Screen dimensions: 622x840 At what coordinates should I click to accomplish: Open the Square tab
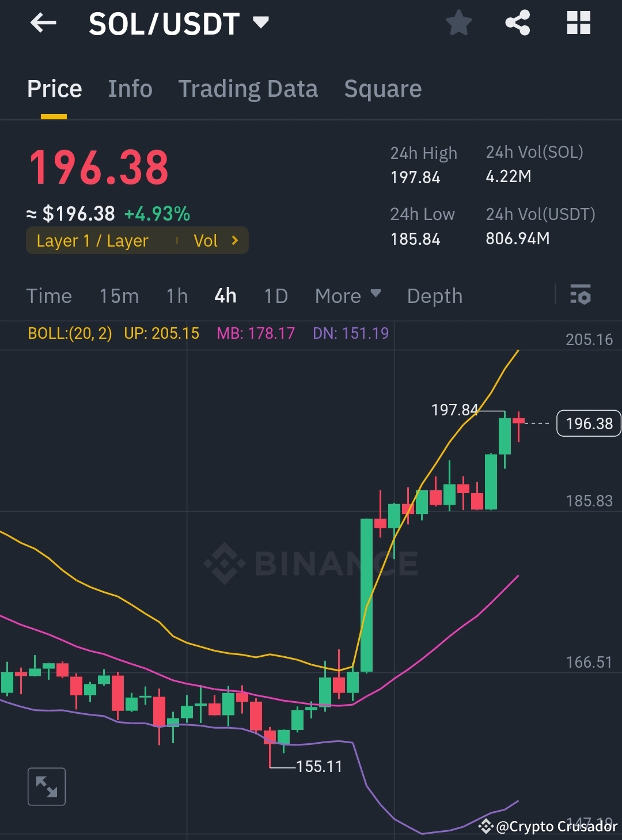(382, 88)
